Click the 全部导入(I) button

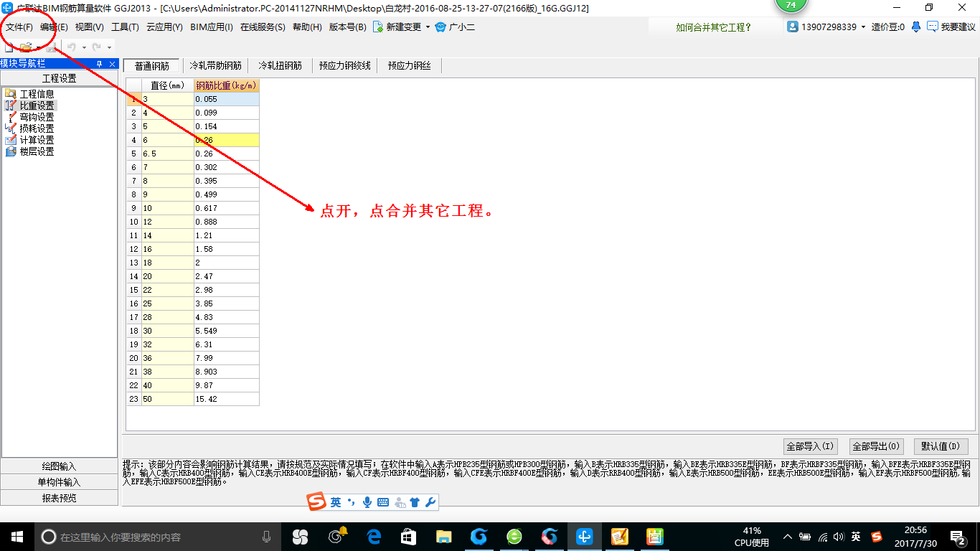click(x=810, y=446)
